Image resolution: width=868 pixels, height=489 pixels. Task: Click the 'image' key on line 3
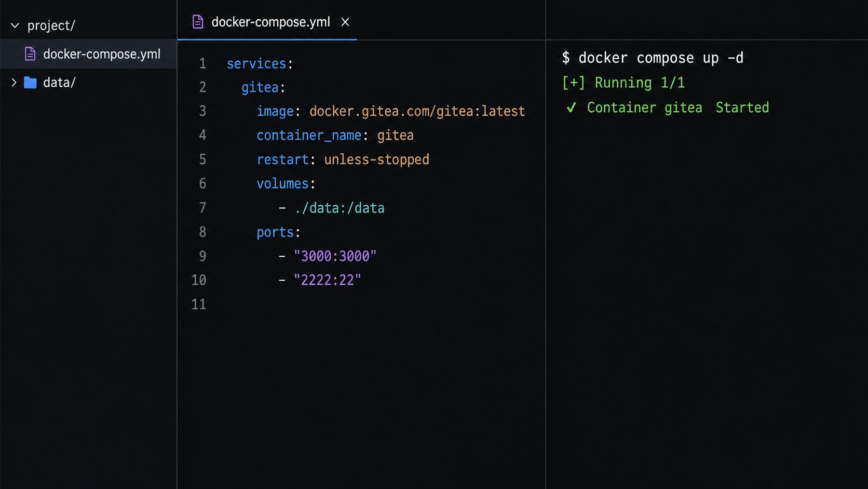275,111
